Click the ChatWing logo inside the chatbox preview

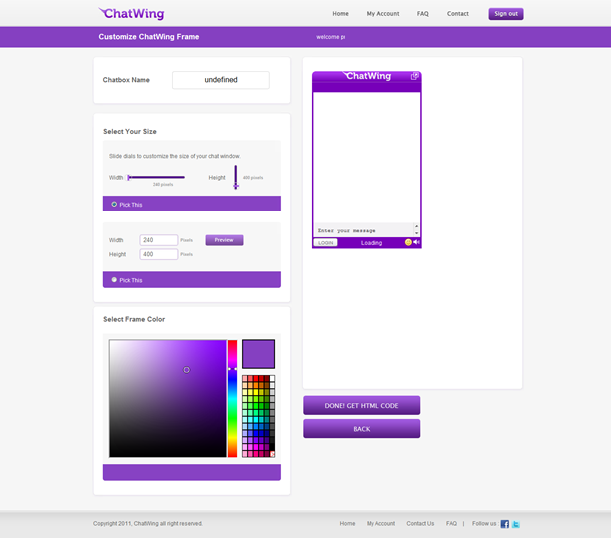pos(367,76)
